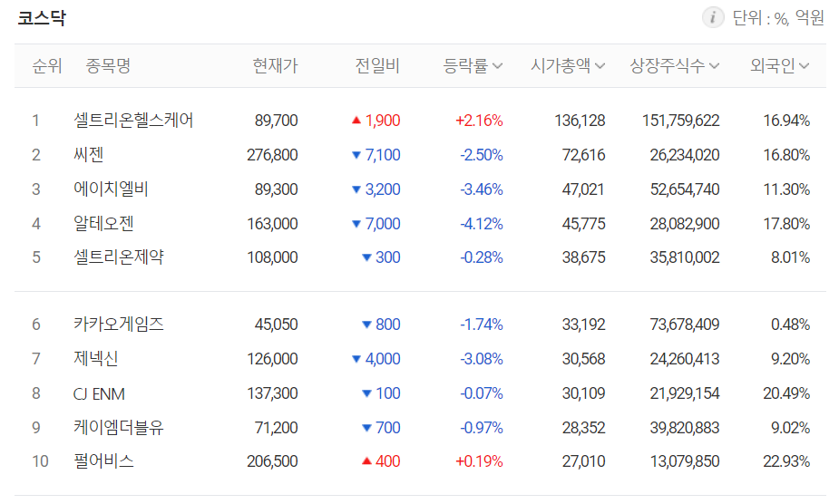Click the change value 1,900

click(x=383, y=121)
